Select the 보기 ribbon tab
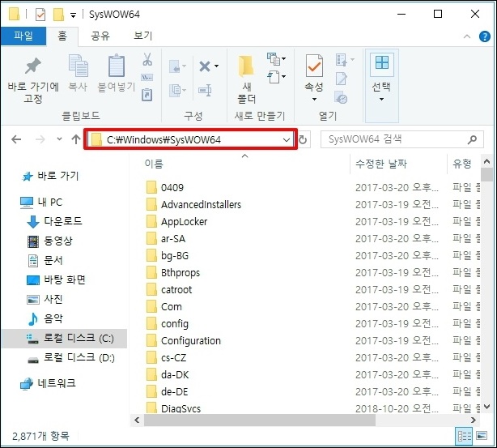The width and height of the screenshot is (497, 448). point(143,36)
